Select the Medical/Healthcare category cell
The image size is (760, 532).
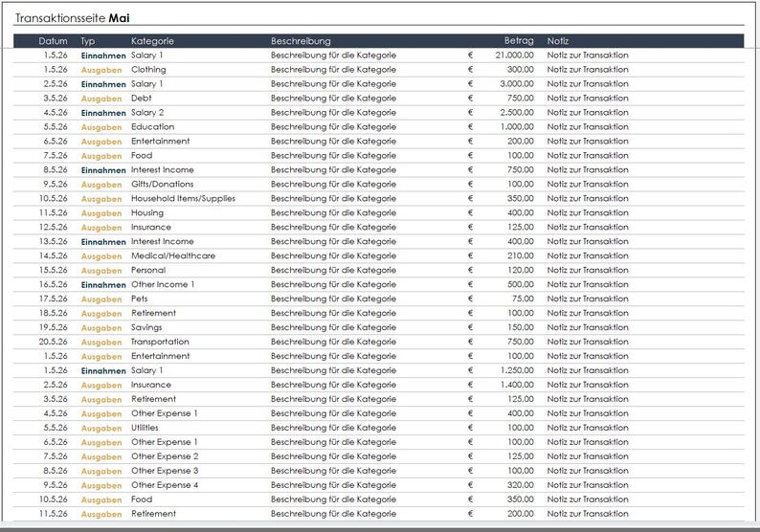(x=173, y=255)
